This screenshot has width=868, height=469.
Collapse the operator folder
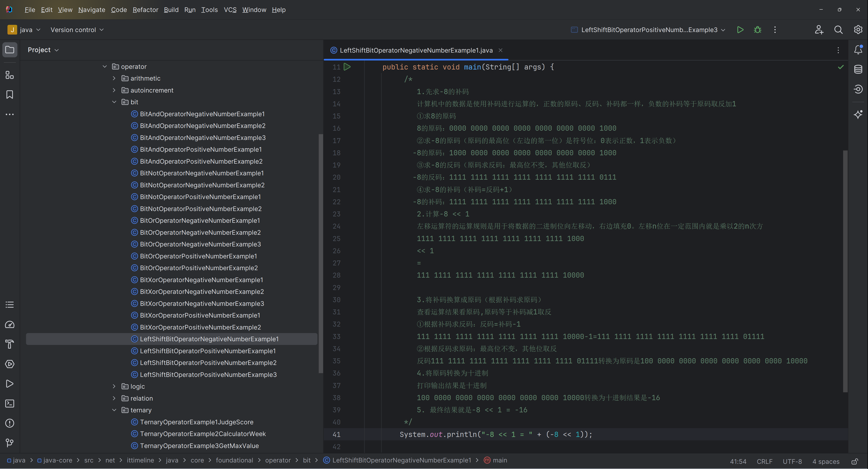(104, 67)
